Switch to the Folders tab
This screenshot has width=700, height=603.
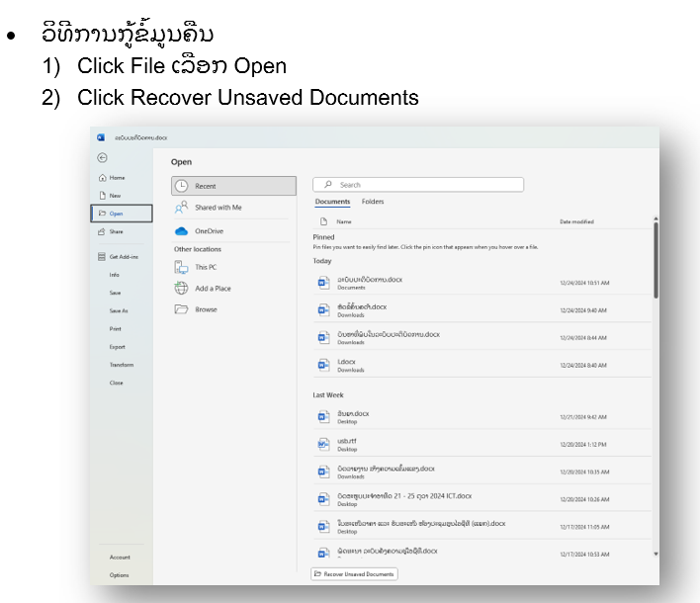pyautogui.click(x=373, y=202)
